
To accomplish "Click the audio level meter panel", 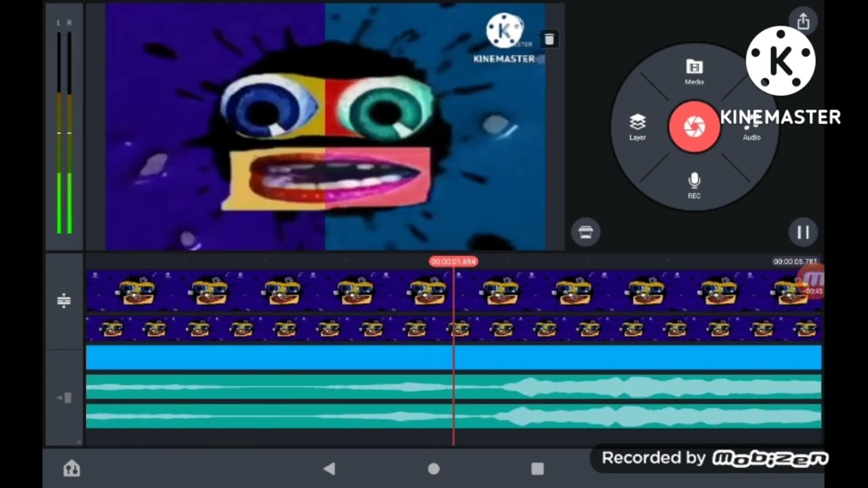I will pyautogui.click(x=64, y=127).
